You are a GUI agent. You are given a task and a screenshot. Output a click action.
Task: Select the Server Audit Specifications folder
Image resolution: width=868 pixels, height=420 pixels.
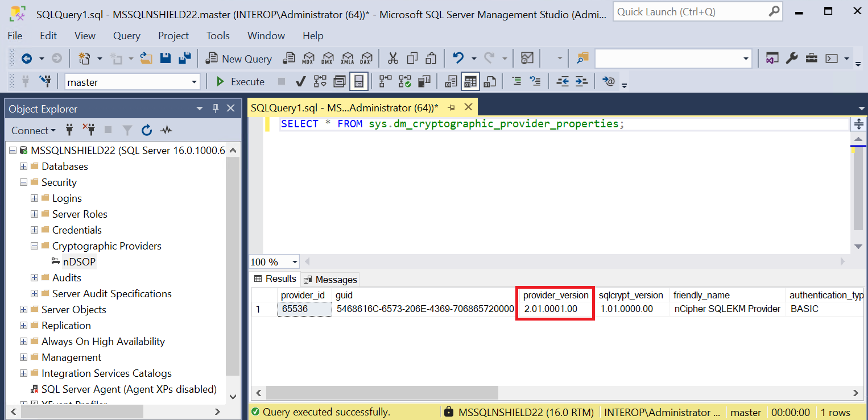point(112,293)
